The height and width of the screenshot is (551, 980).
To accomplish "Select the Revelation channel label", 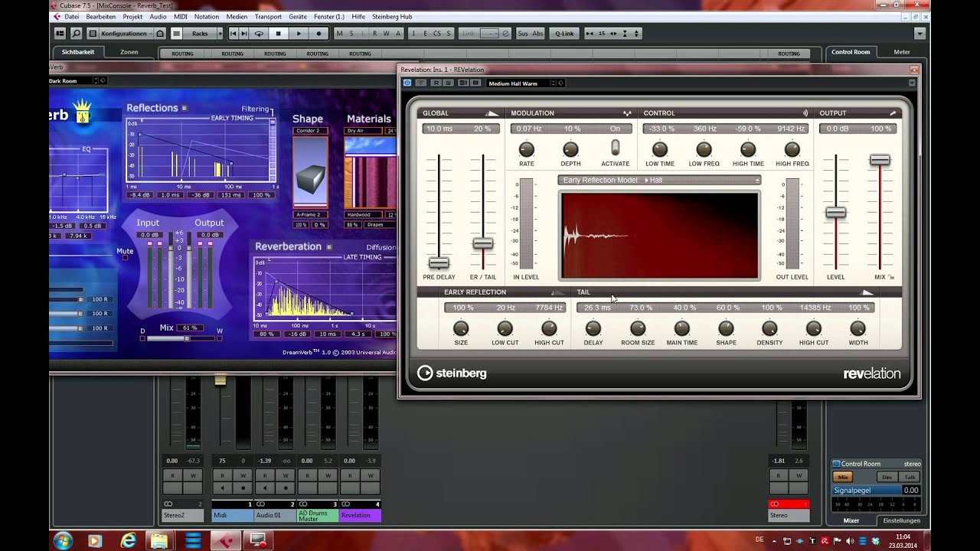I will click(360, 515).
